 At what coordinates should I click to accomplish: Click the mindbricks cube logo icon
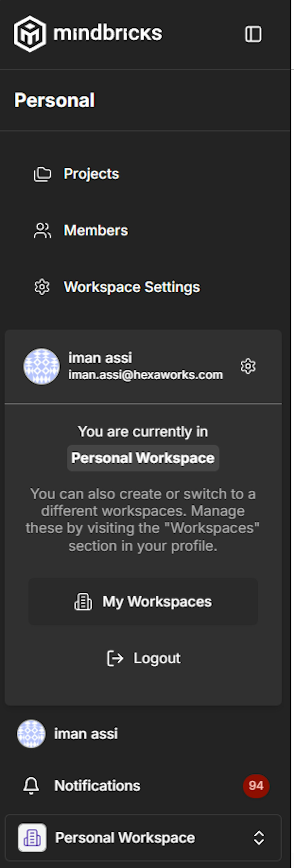pos(30,34)
